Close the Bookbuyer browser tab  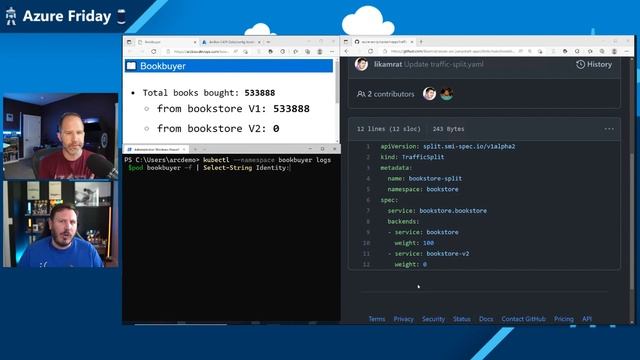pos(195,42)
